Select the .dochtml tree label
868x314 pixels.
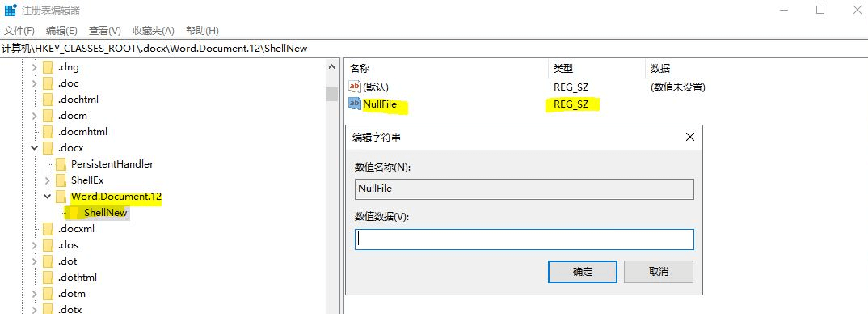[x=78, y=100]
